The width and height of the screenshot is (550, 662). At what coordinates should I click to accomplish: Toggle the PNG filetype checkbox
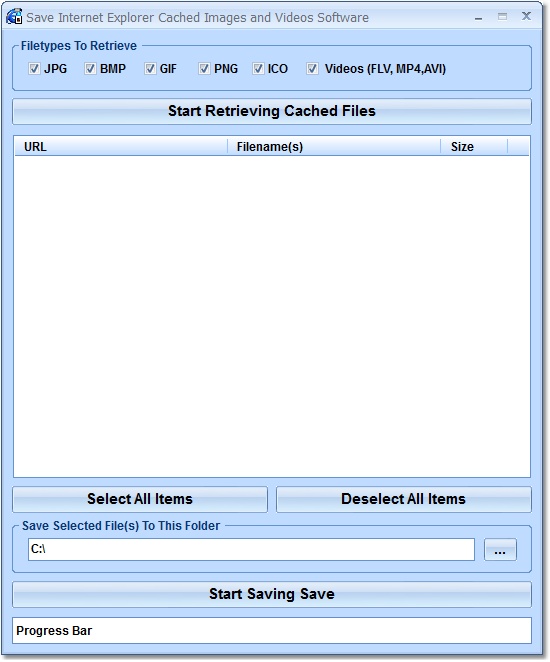204,68
